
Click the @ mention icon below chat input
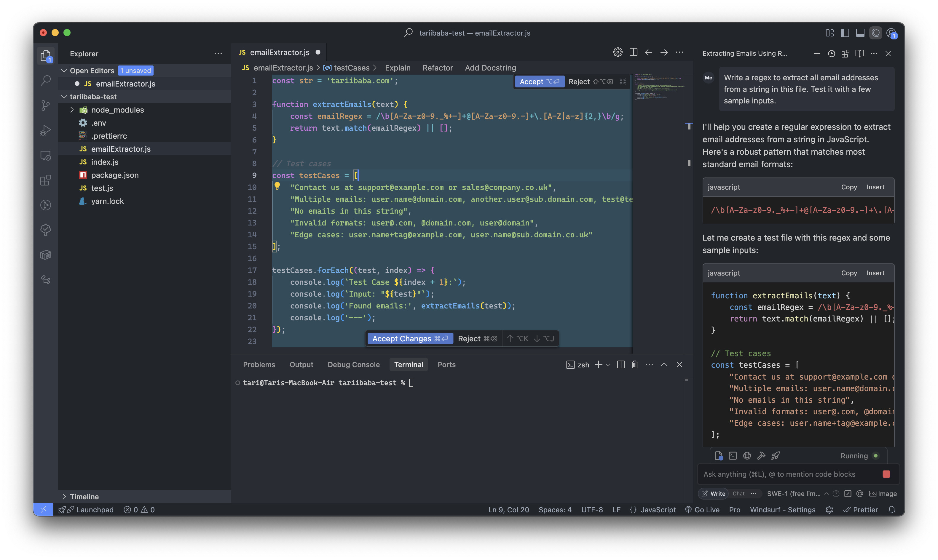[860, 494]
